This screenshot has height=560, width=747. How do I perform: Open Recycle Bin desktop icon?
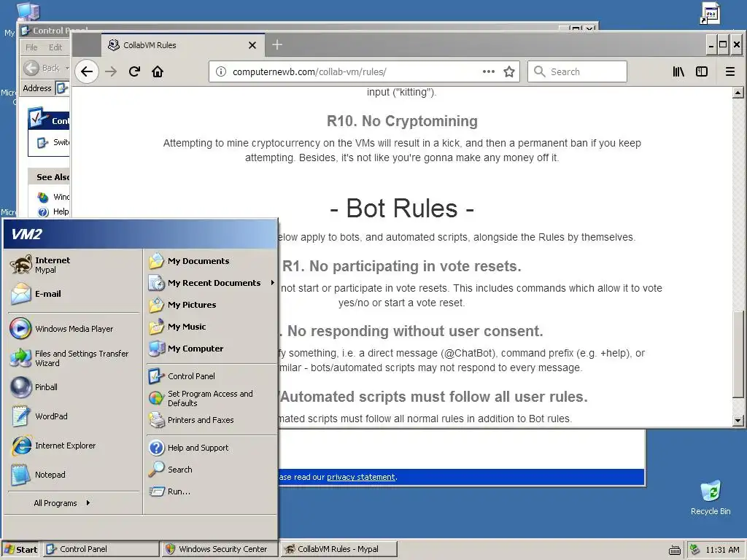[711, 497]
